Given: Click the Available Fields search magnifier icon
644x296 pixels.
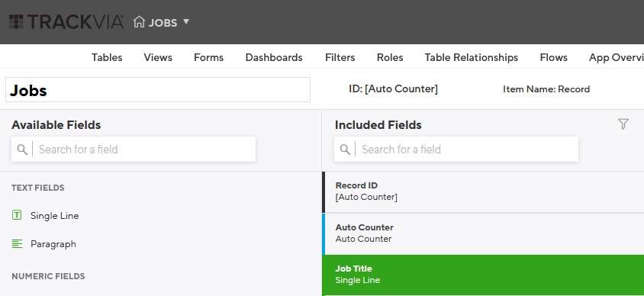Looking at the screenshot, I should pos(22,149).
